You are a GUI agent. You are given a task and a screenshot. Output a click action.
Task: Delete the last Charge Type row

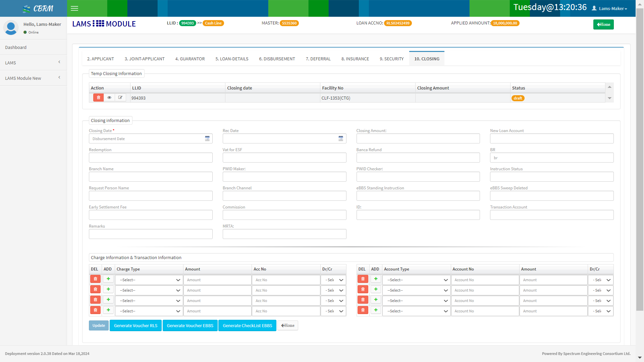point(95,310)
